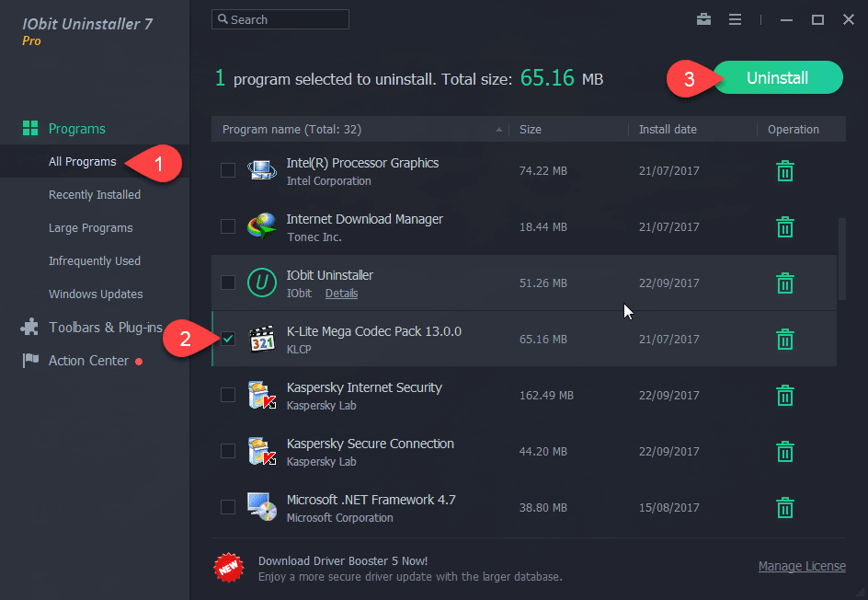The height and width of the screenshot is (600, 868).
Task: Check the IObit Uninstaller checkbox
Action: (228, 283)
